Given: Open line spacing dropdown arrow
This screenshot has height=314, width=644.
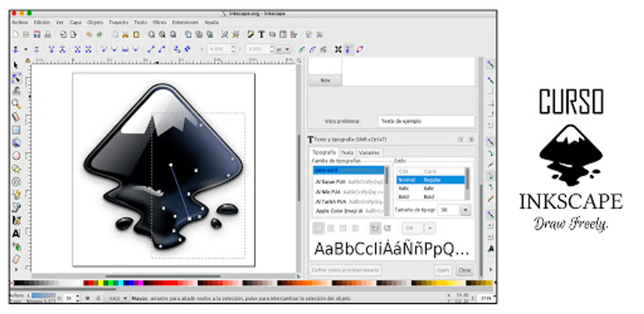Looking at the screenshot, I should point(430,229).
